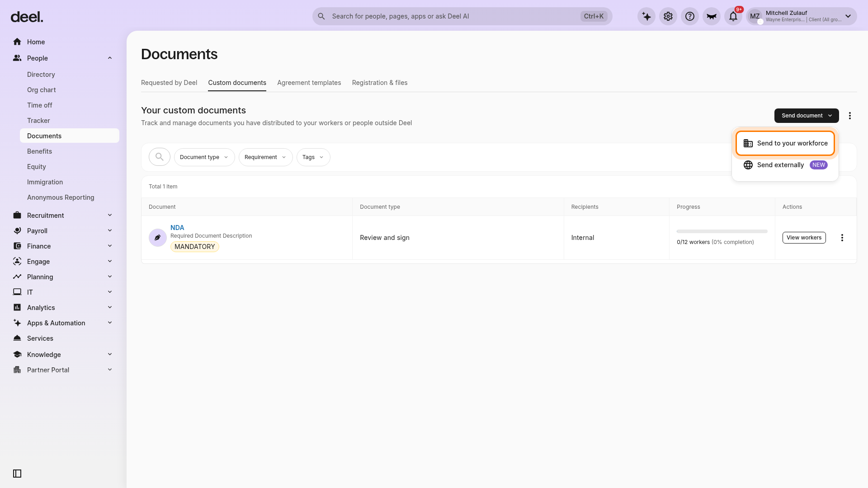The height and width of the screenshot is (488, 868).
Task: Open the Requirement filter dropdown
Action: point(266,157)
